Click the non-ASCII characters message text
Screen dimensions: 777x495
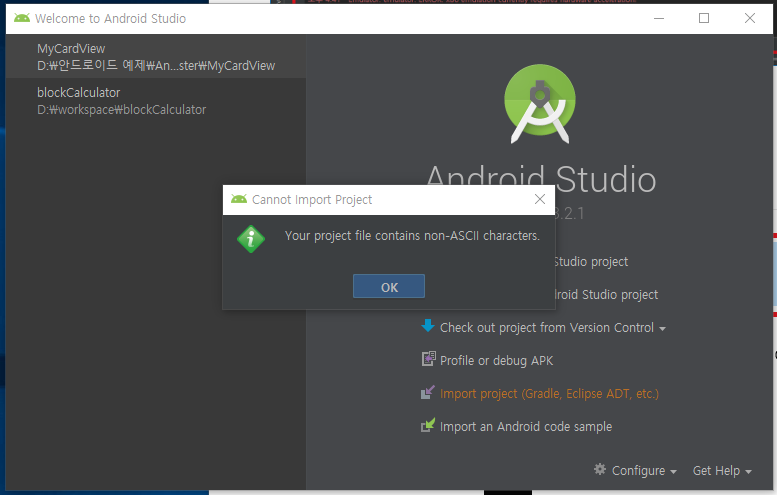tap(412, 235)
